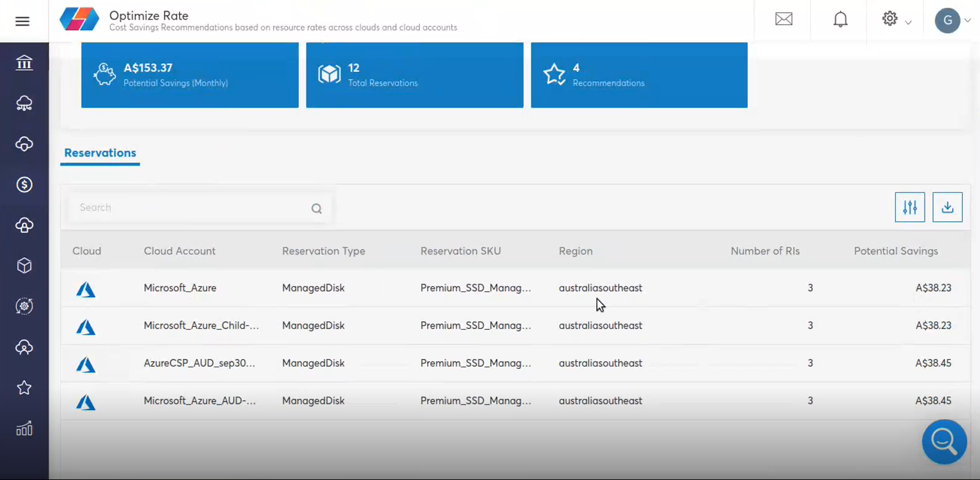This screenshot has width=980, height=480.
Task: Open the cloud lock security sidebar icon
Action: click(x=24, y=225)
